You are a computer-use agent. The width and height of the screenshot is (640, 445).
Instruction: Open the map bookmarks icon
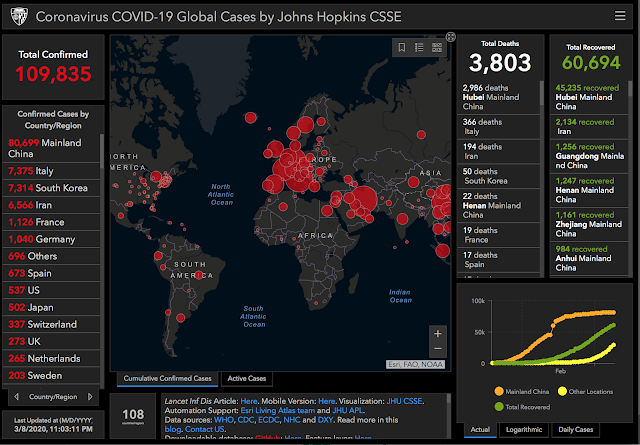click(x=402, y=48)
